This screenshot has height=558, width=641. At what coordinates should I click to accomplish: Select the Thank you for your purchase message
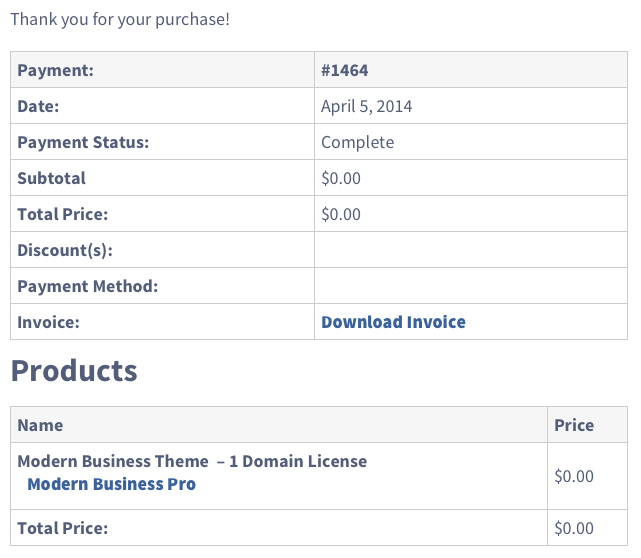120,19
